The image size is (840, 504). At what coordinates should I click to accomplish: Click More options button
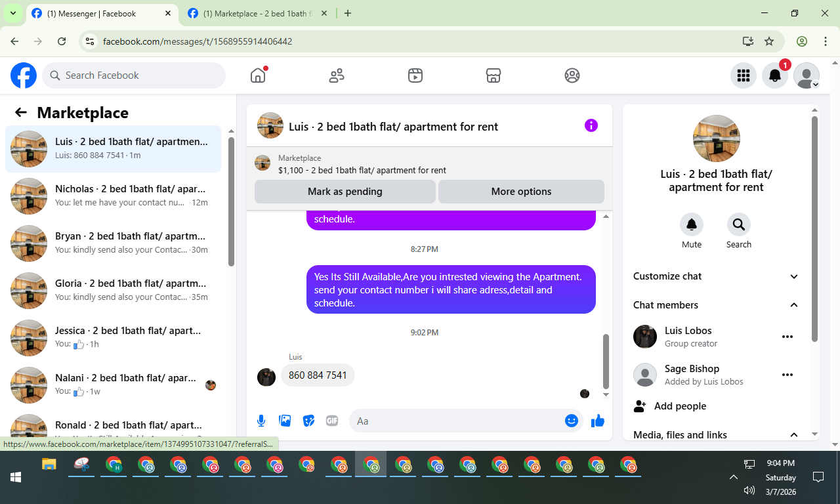pos(521,192)
